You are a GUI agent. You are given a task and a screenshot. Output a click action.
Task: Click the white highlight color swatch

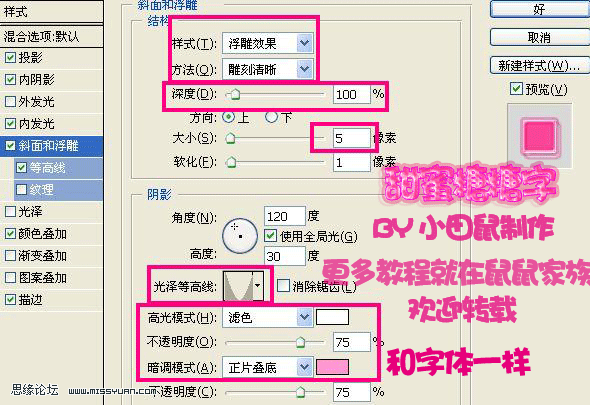tap(332, 317)
